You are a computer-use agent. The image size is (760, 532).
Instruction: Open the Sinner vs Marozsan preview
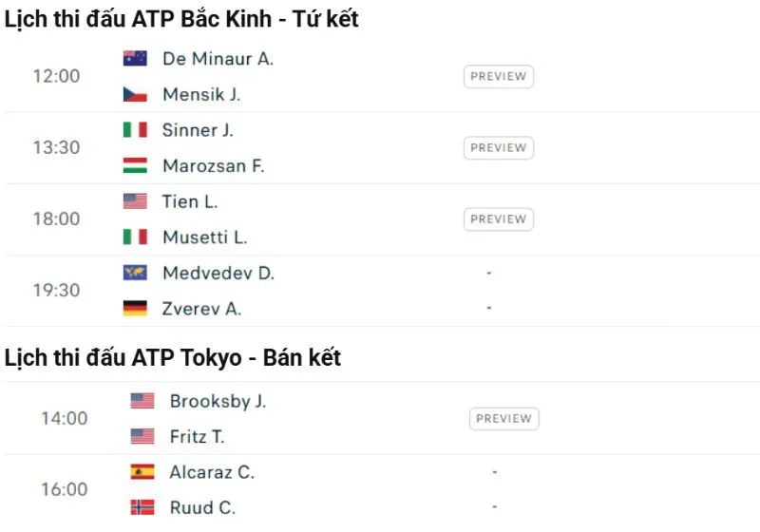[x=499, y=148]
